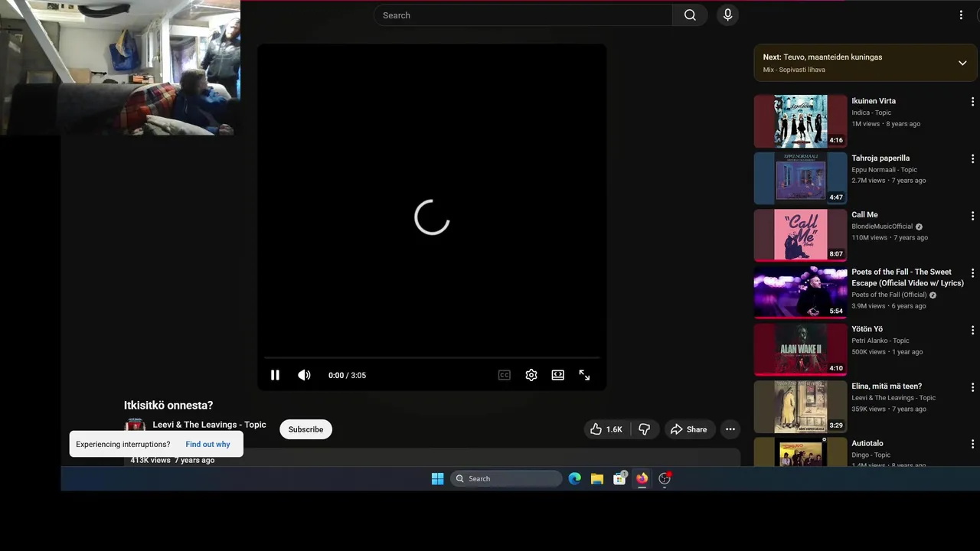Viewport: 980px width, 551px height.
Task: Open the Tahroja paperilla video thumbnail
Action: coord(800,178)
